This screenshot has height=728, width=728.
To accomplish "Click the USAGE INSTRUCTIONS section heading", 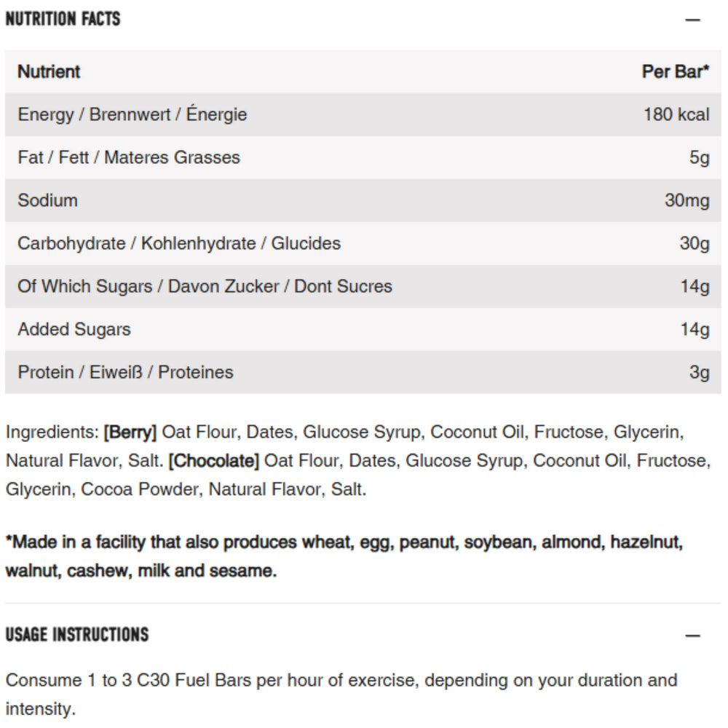I will point(76,635).
